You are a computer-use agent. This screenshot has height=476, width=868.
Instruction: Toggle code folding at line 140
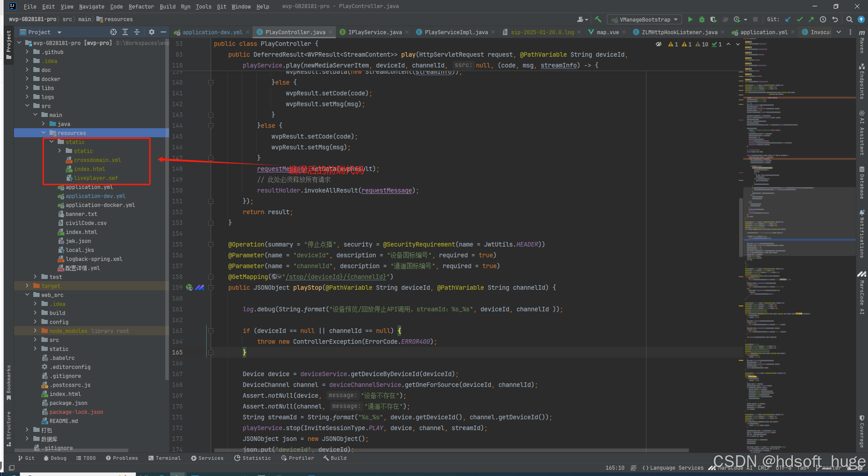click(x=211, y=82)
